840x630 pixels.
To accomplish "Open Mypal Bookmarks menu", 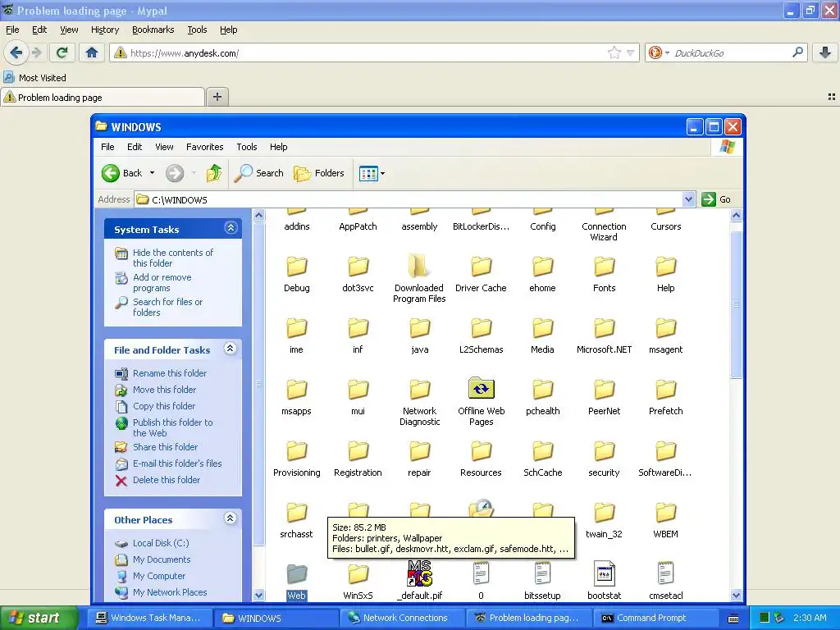I will pos(153,30).
